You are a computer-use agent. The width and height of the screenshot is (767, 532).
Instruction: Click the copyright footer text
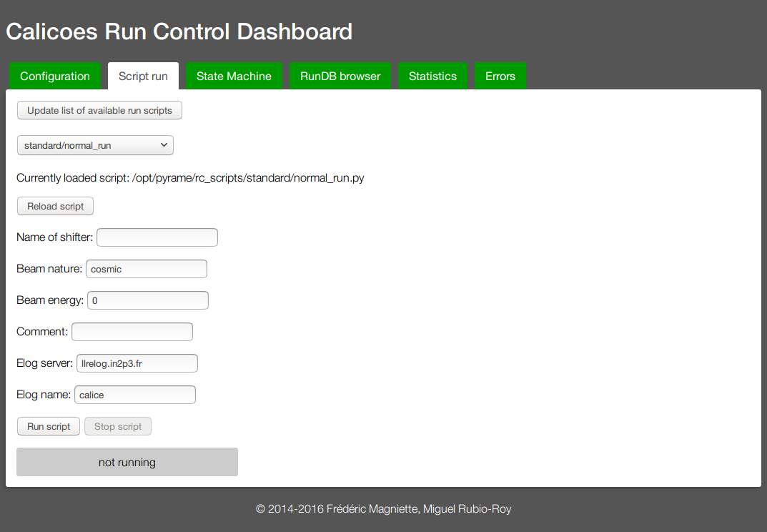(x=383, y=509)
